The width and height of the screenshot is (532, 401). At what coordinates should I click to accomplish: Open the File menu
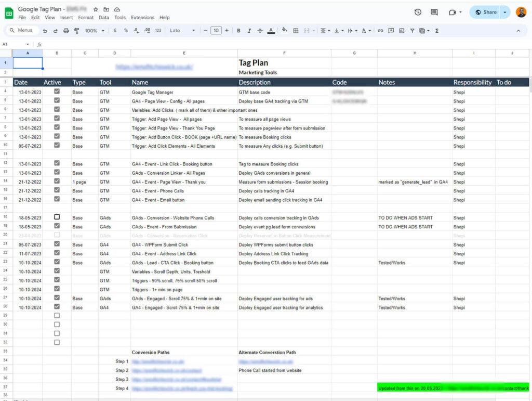point(22,18)
